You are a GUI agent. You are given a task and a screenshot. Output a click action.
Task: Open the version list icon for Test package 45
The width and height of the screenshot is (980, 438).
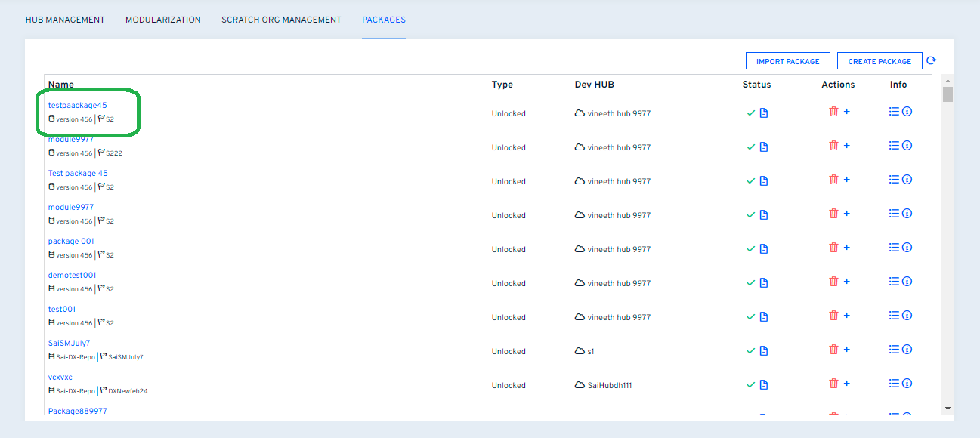click(892, 179)
